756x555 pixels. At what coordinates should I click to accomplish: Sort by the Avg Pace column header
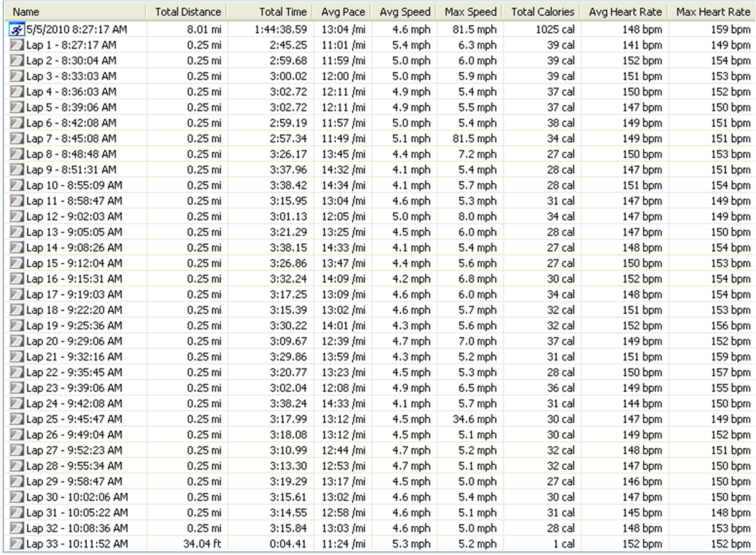343,12
